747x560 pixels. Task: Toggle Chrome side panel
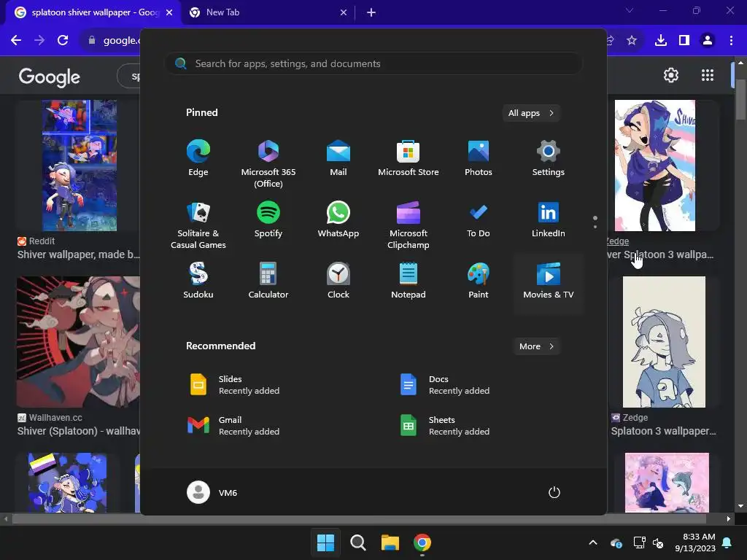(x=684, y=40)
